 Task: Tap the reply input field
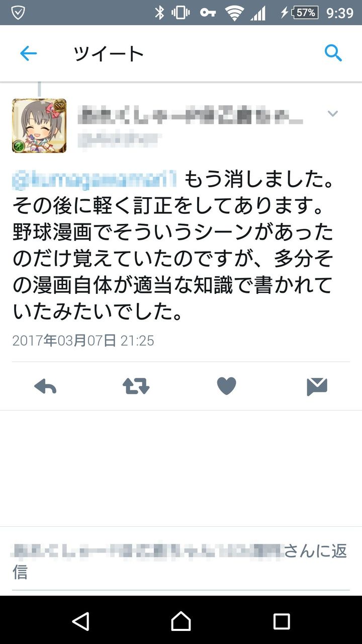coord(181,561)
